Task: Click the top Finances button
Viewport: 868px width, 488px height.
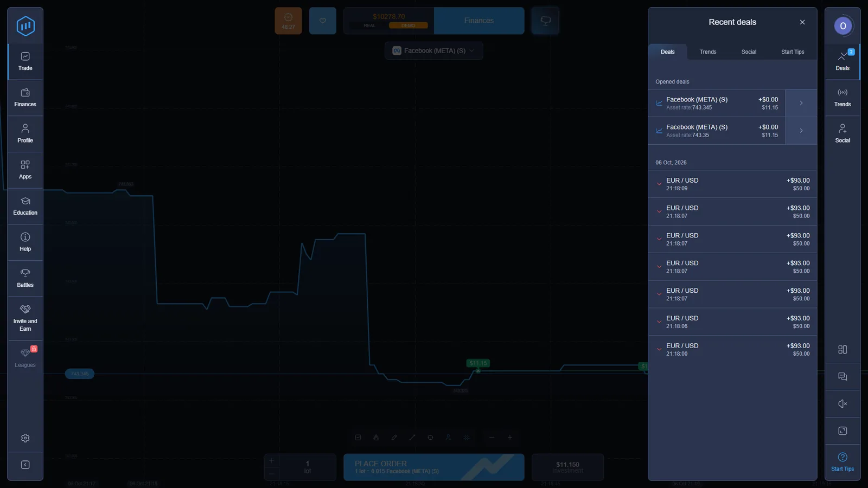Action: pos(479,21)
